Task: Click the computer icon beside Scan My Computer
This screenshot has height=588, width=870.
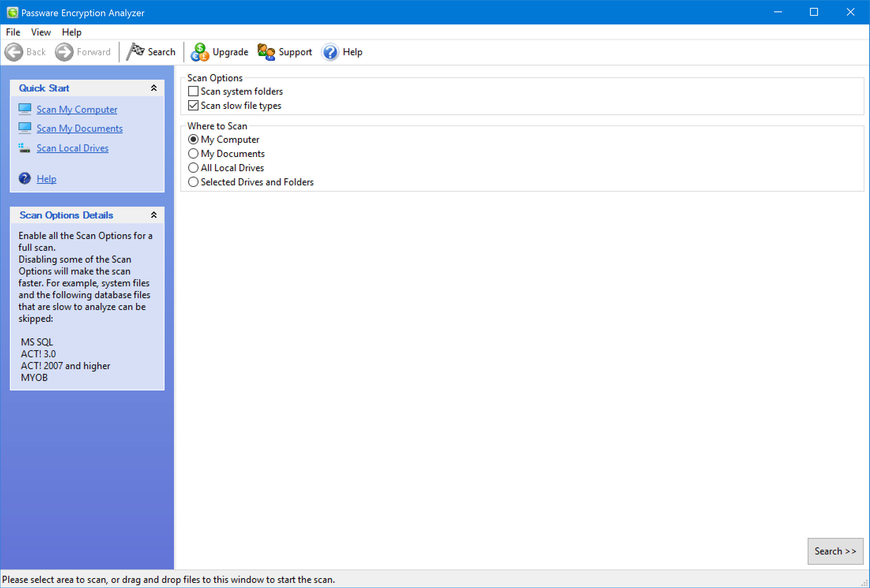Action: click(24, 109)
